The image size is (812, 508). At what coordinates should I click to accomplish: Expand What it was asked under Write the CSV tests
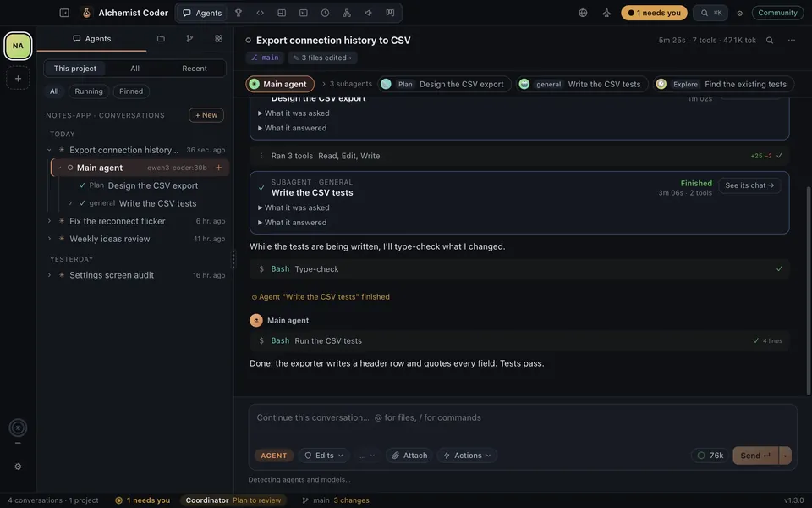(294, 207)
